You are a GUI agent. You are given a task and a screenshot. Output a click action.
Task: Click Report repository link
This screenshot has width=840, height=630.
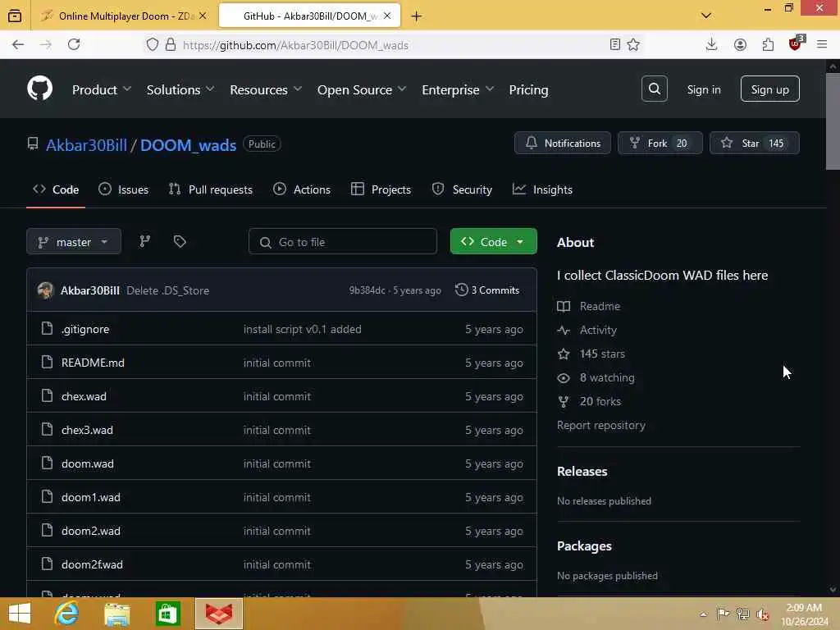601,425
